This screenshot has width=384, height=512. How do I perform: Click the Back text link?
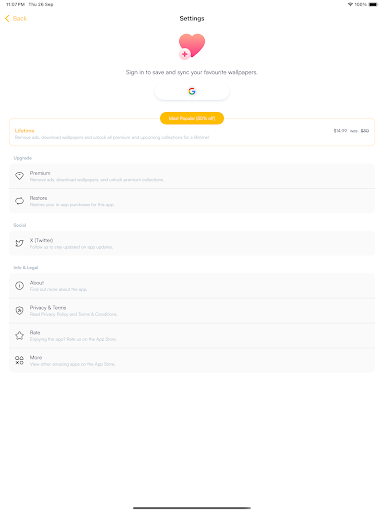(x=20, y=18)
